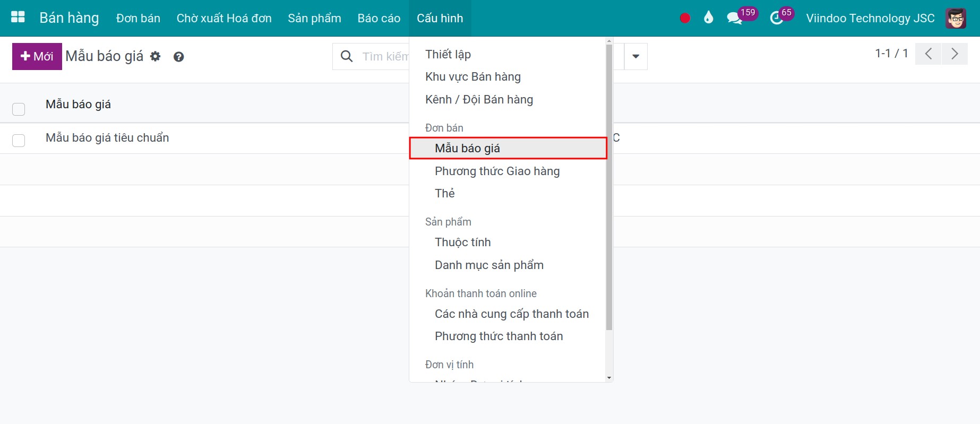
Task: Click the Mới button to create template
Action: click(x=37, y=56)
